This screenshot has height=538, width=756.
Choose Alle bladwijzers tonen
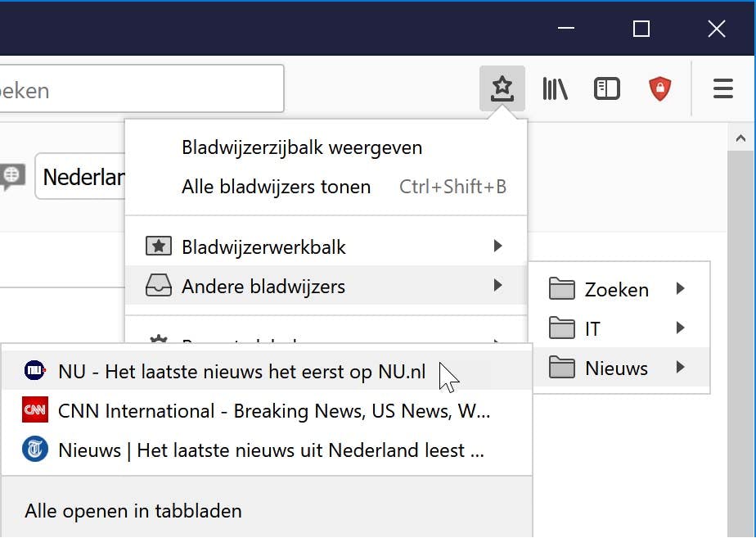point(276,187)
